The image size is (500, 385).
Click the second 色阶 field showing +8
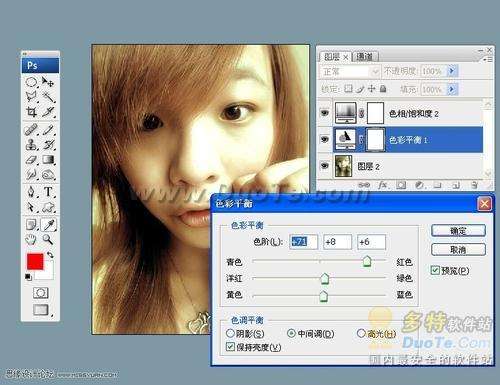pos(337,242)
